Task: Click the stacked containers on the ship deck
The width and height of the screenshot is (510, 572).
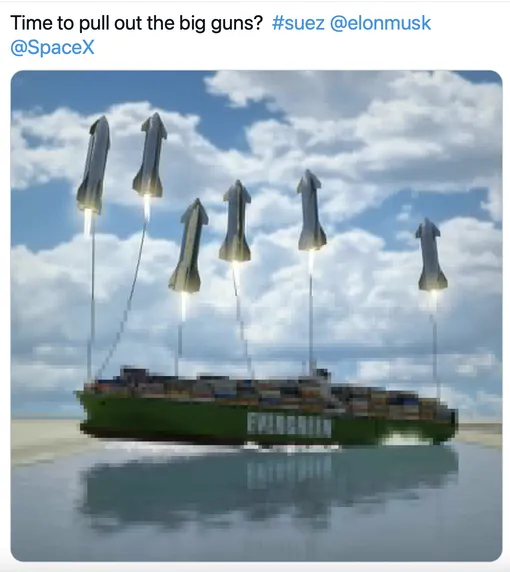Action: [x=270, y=390]
